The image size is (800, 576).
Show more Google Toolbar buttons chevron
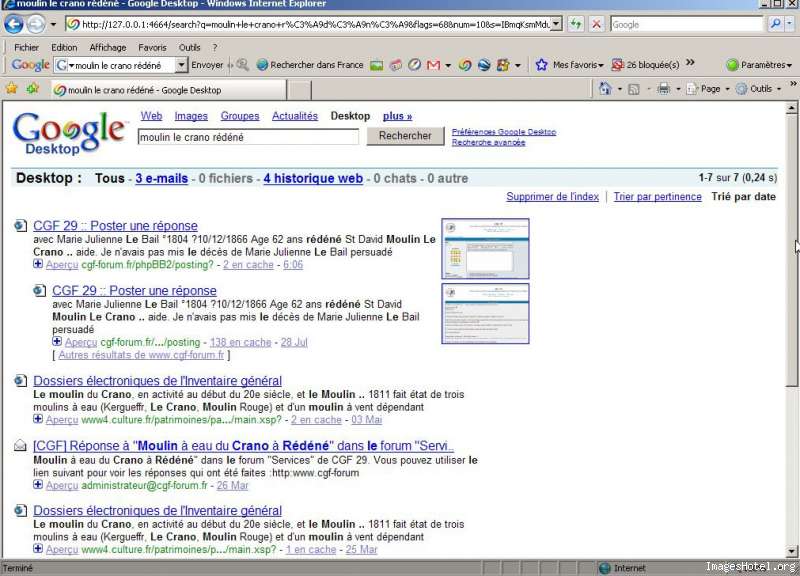[x=690, y=62]
